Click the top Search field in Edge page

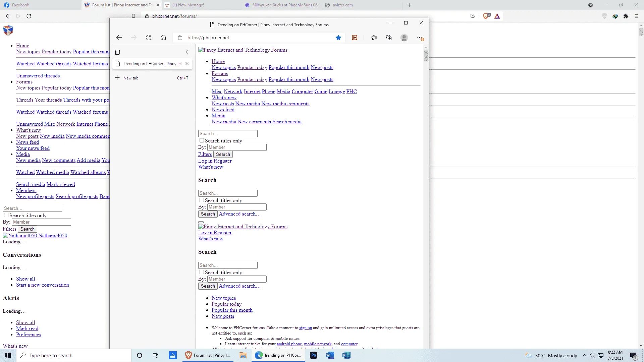pos(228,133)
